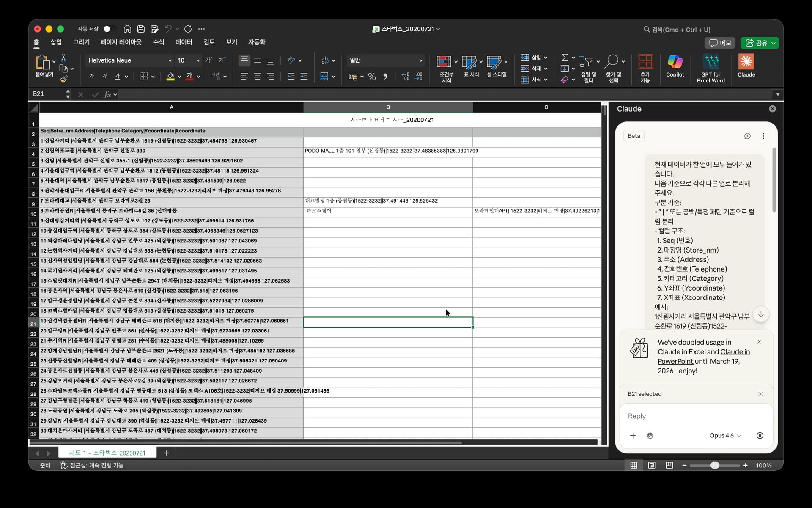Viewport: 812px width, 508px height.
Task: Open the Formulas (수식) ribbon tab
Action: (158, 42)
